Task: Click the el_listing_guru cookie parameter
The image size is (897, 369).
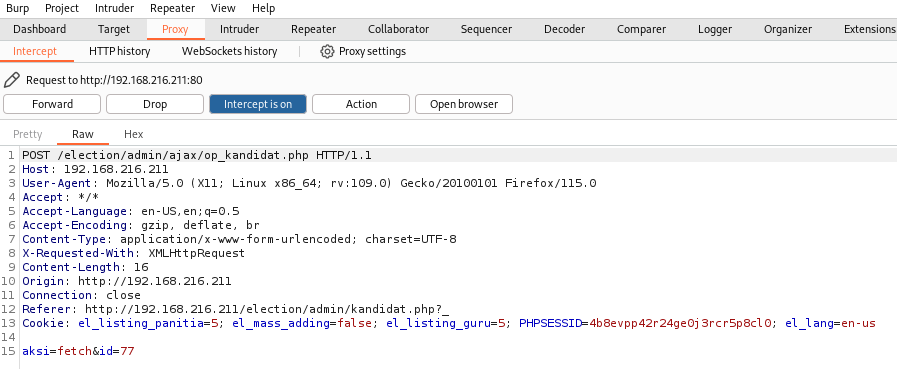Action: coord(446,323)
